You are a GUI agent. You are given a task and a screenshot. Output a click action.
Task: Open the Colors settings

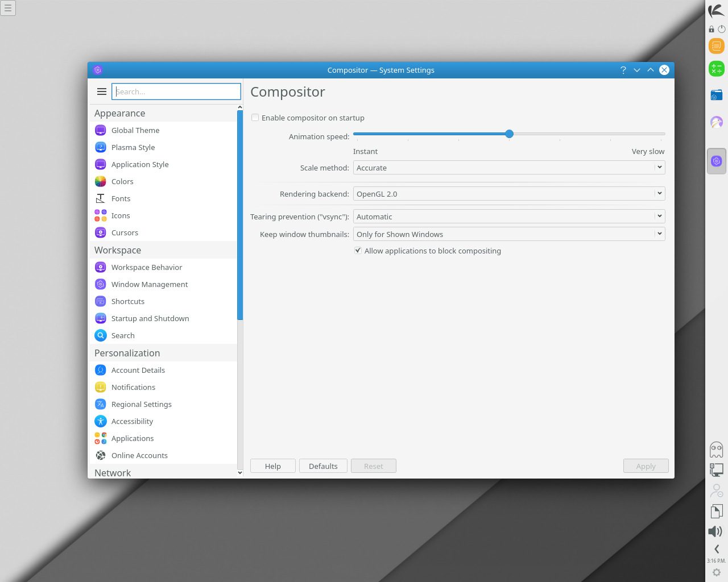(x=163, y=181)
